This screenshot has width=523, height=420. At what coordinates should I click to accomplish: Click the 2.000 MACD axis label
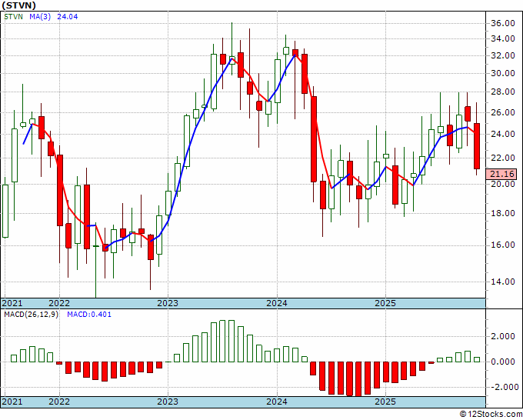pyautogui.click(x=503, y=336)
